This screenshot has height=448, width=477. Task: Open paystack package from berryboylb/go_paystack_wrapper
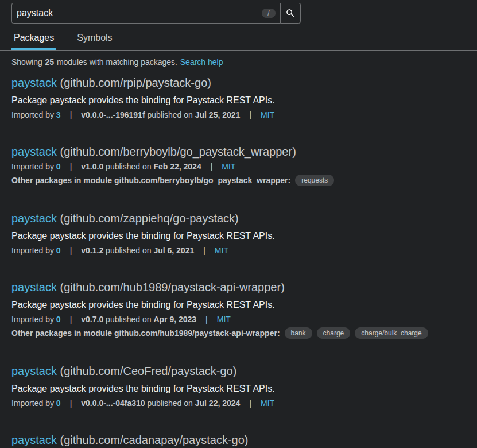pos(34,152)
